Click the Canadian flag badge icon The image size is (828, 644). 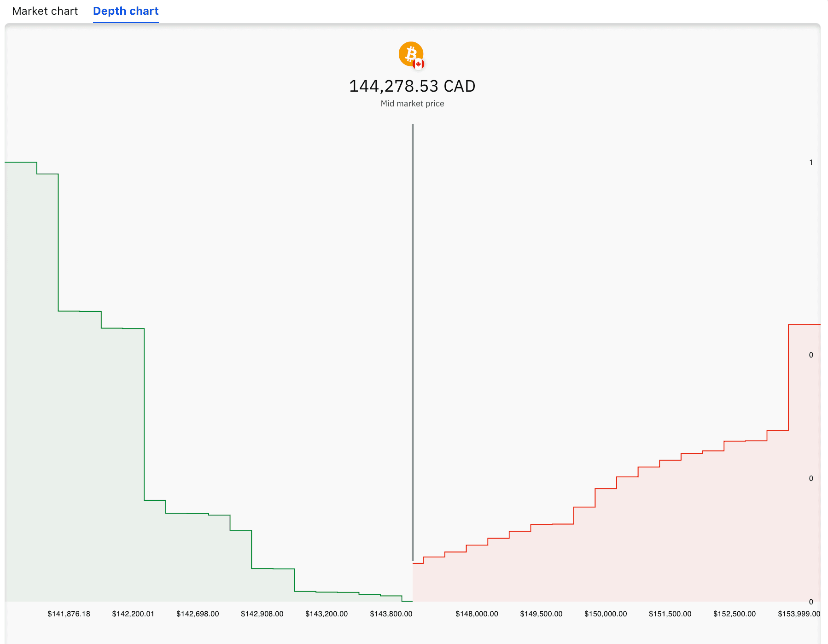(419, 64)
